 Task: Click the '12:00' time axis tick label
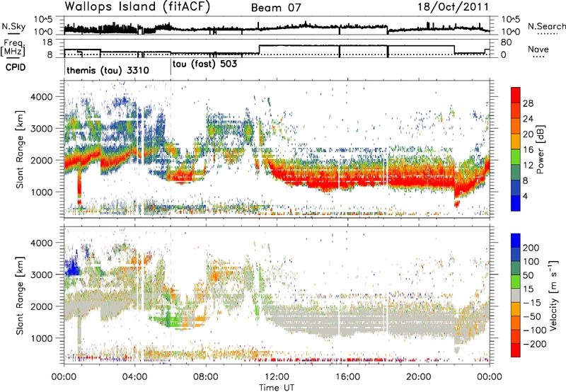[277, 377]
